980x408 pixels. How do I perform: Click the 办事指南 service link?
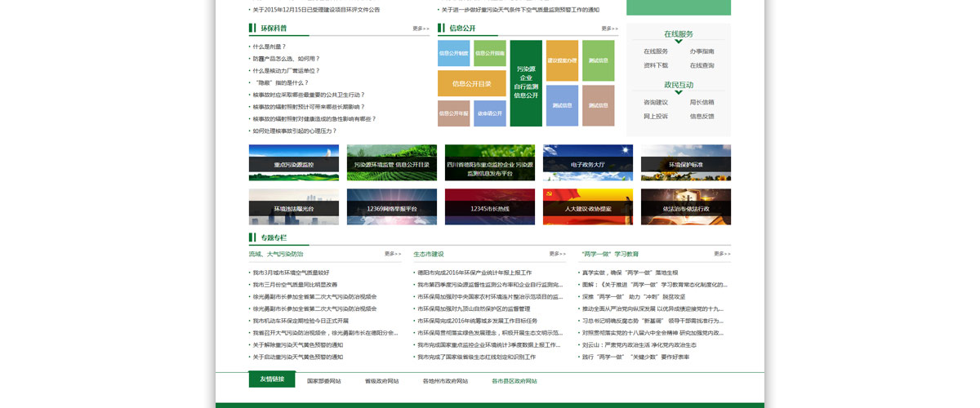[x=702, y=51]
